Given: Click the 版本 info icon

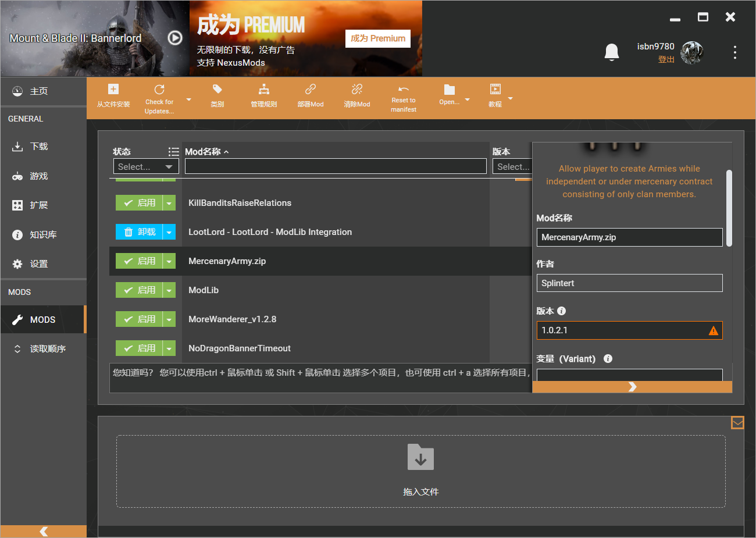Looking at the screenshot, I should [x=561, y=311].
